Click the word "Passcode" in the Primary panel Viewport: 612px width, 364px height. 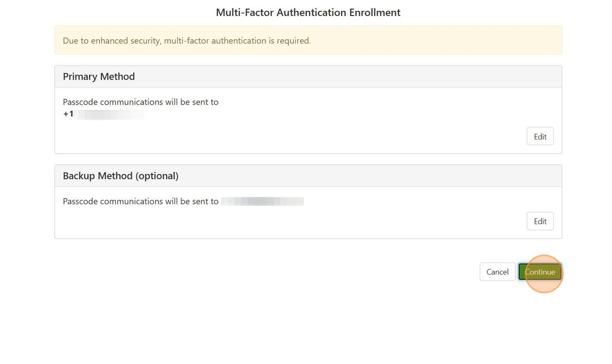[x=80, y=102]
